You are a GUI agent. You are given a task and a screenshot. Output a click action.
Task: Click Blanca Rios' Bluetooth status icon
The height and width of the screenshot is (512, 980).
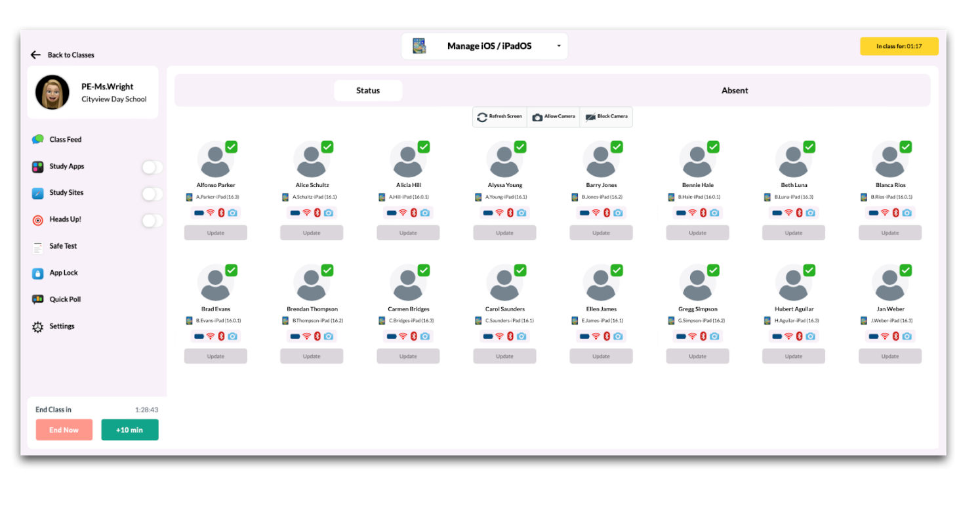click(895, 213)
